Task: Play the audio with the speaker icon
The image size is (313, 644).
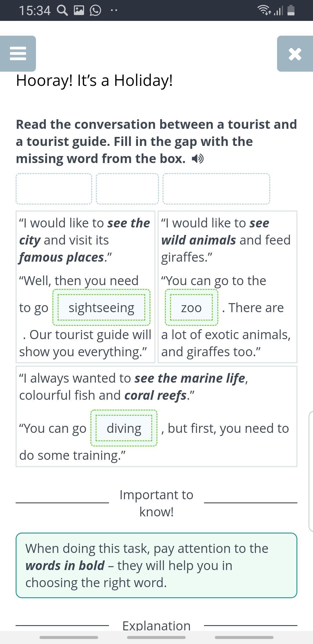Action: (x=198, y=159)
